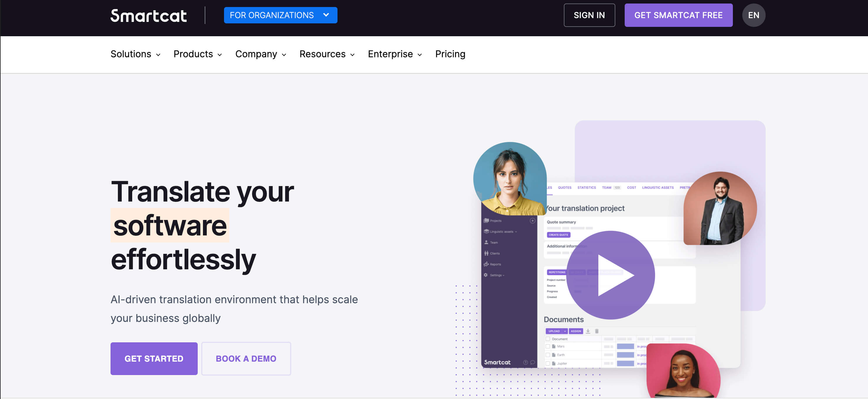
Task: Click Assign in the preview
Action: [576, 331]
